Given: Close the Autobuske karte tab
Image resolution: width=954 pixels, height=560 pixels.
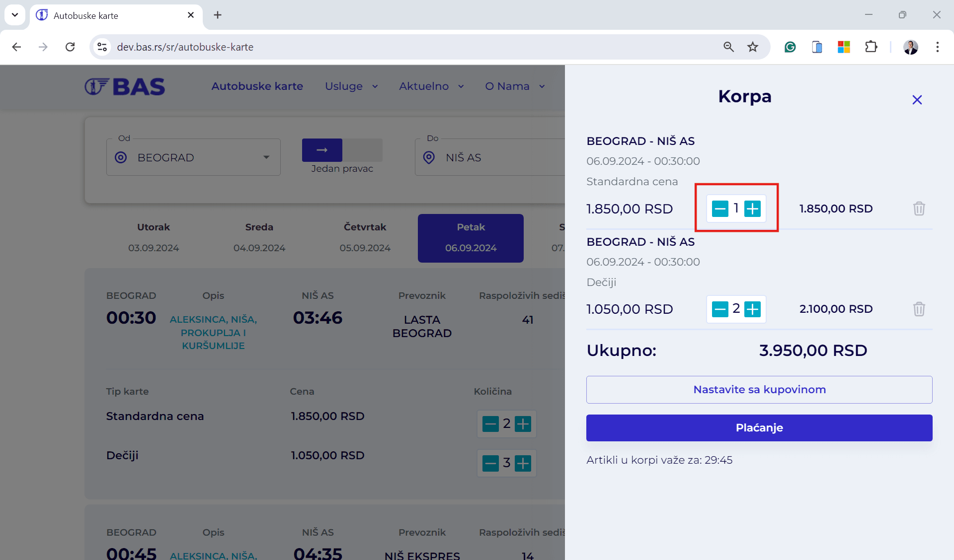Looking at the screenshot, I should coord(191,15).
